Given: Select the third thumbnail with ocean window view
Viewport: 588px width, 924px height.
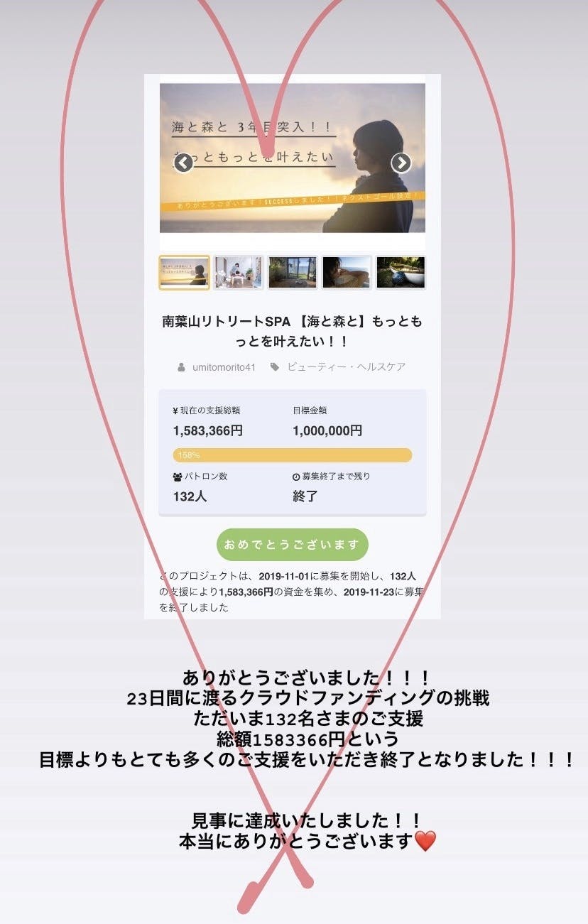Looking at the screenshot, I should [292, 273].
